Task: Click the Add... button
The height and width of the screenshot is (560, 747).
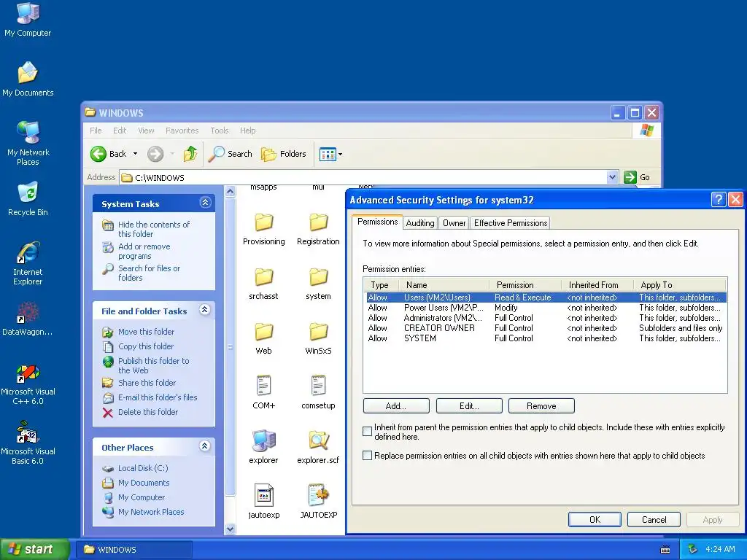Action: (x=396, y=405)
